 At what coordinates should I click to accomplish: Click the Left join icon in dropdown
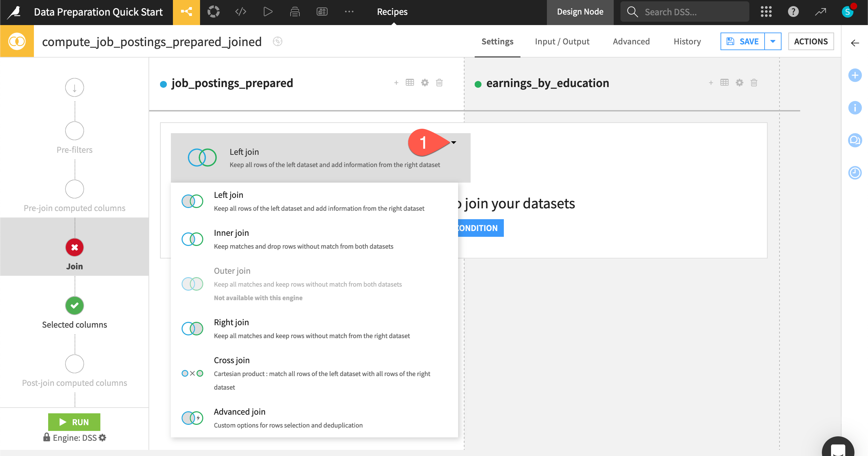click(192, 200)
